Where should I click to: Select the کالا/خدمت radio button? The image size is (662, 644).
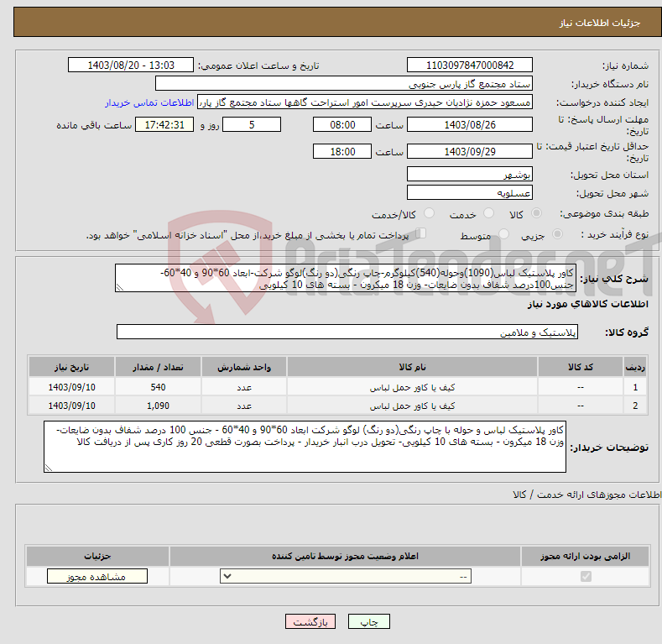click(x=429, y=213)
